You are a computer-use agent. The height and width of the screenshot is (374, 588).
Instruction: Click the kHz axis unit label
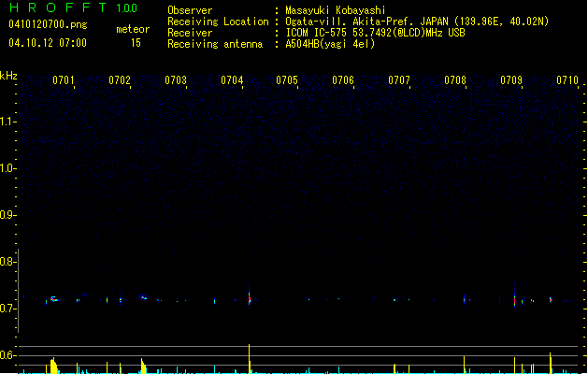click(x=8, y=76)
